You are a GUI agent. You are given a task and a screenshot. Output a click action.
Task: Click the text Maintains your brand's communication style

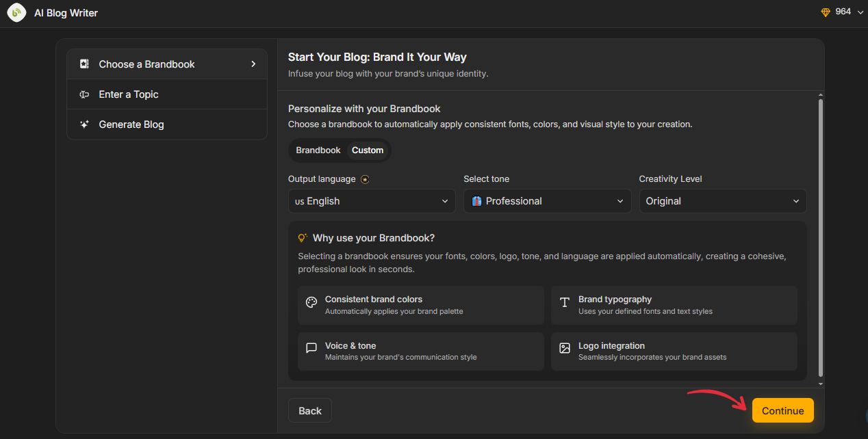(x=401, y=358)
